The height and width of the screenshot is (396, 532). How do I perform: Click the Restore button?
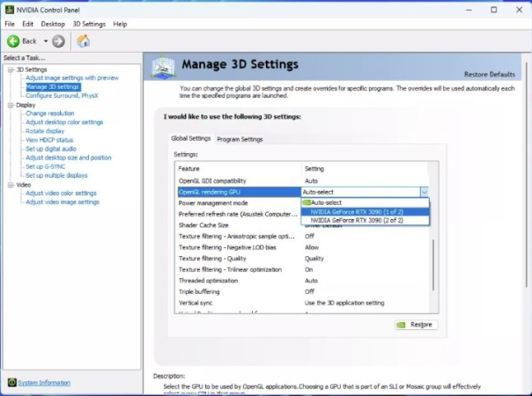pyautogui.click(x=417, y=325)
